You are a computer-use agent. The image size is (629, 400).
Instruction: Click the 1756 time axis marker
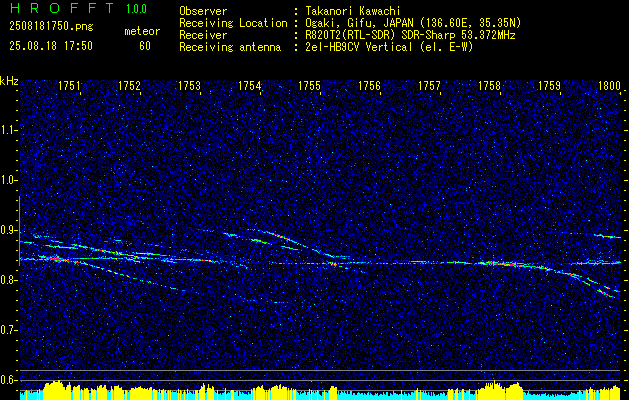369,86
